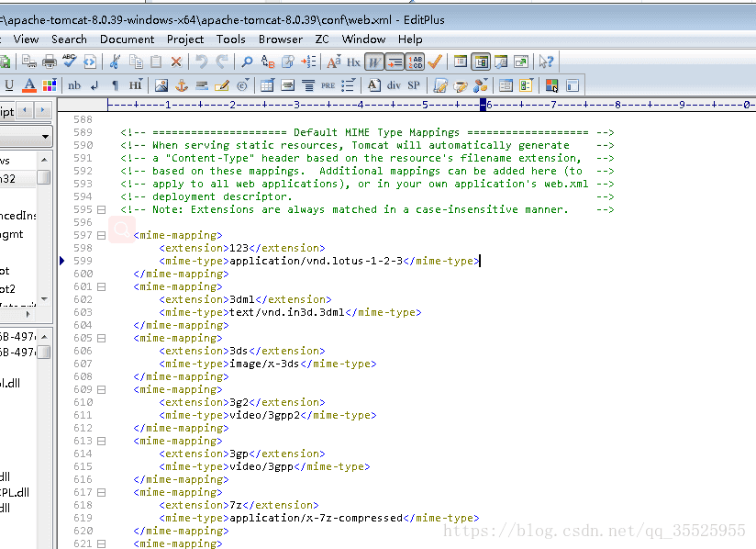The height and width of the screenshot is (549, 756).
Task: Open the Document menu
Action: coord(127,39)
